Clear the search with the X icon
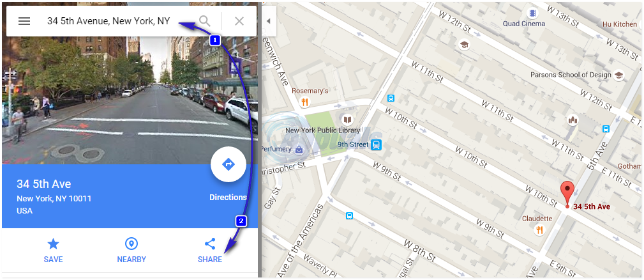Screen dimensions: 644x280 pyautogui.click(x=239, y=21)
